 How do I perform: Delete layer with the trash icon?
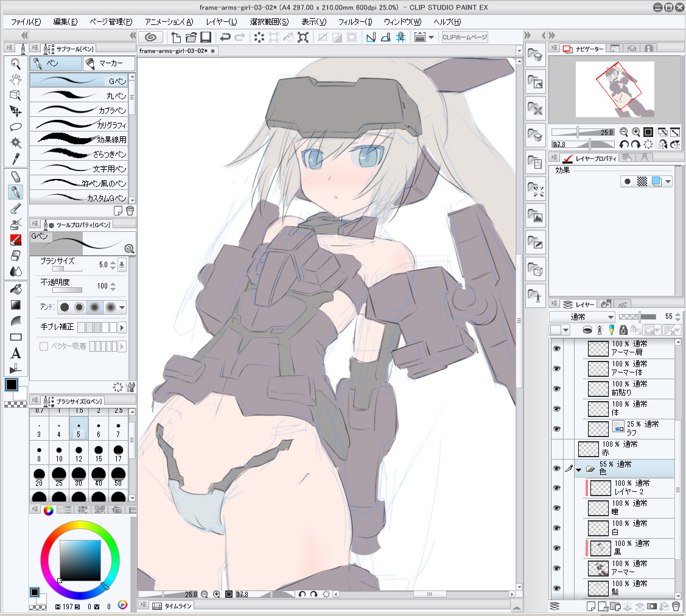coord(676,606)
